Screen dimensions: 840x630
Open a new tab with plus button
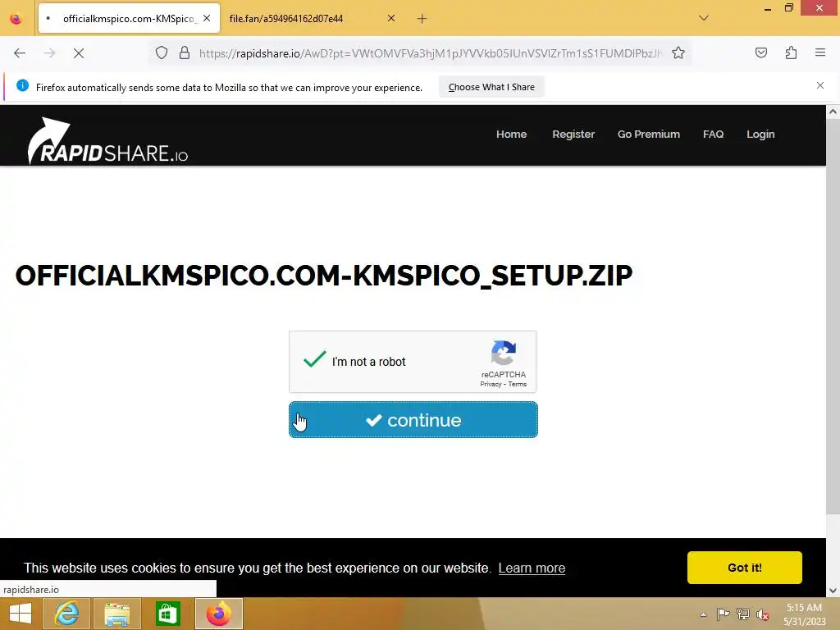pyautogui.click(x=422, y=19)
